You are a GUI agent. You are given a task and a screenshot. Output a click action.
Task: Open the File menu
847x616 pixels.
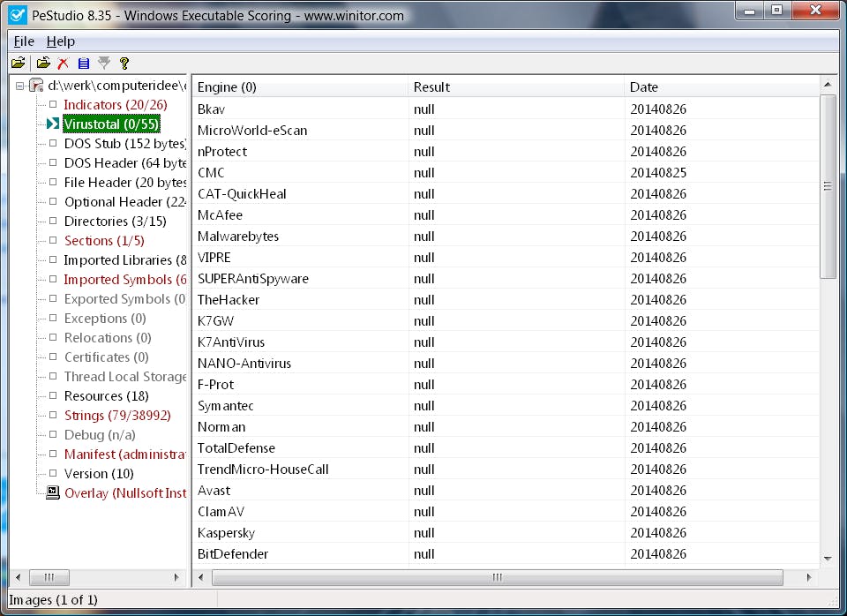(24, 41)
